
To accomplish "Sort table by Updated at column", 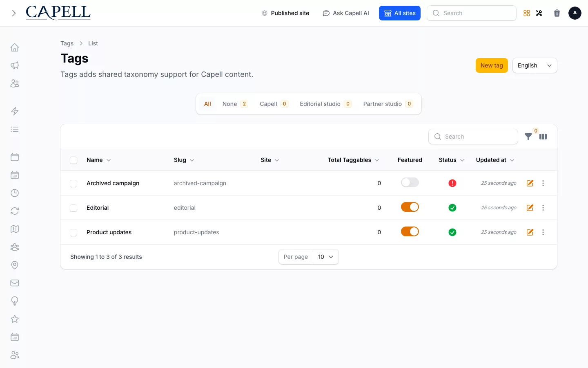I will click(x=495, y=160).
